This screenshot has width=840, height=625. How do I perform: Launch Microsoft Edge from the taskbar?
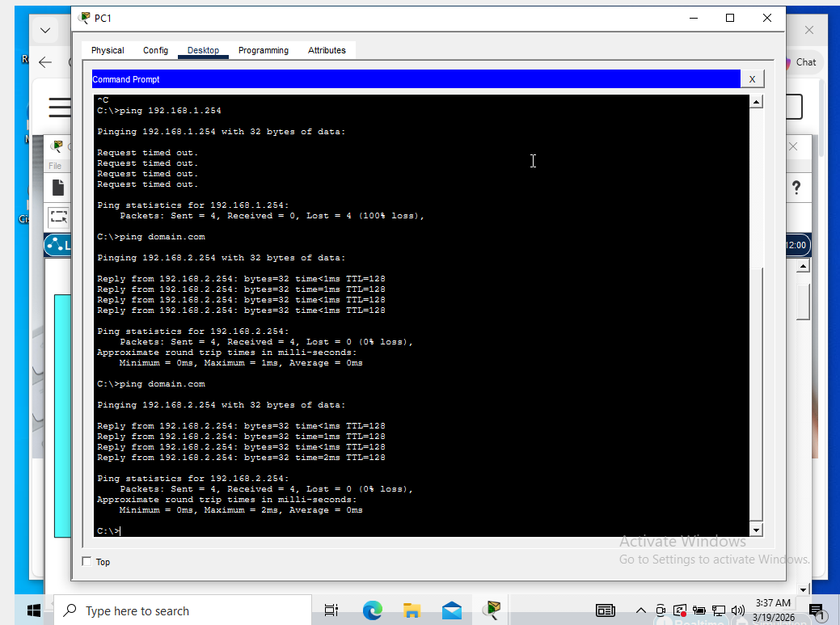(372, 610)
